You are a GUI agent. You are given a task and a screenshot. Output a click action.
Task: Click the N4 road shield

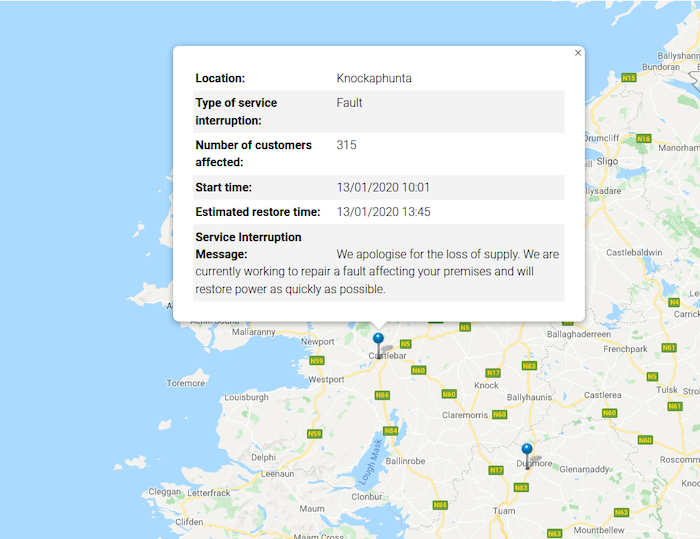pyautogui.click(x=673, y=301)
